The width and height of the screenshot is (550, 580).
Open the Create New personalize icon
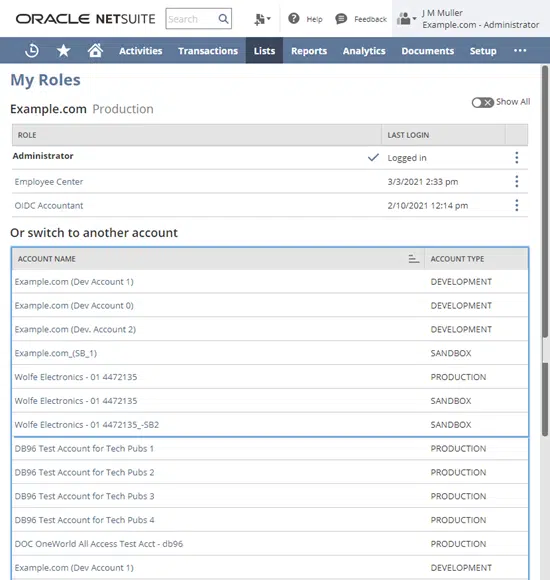point(262,19)
